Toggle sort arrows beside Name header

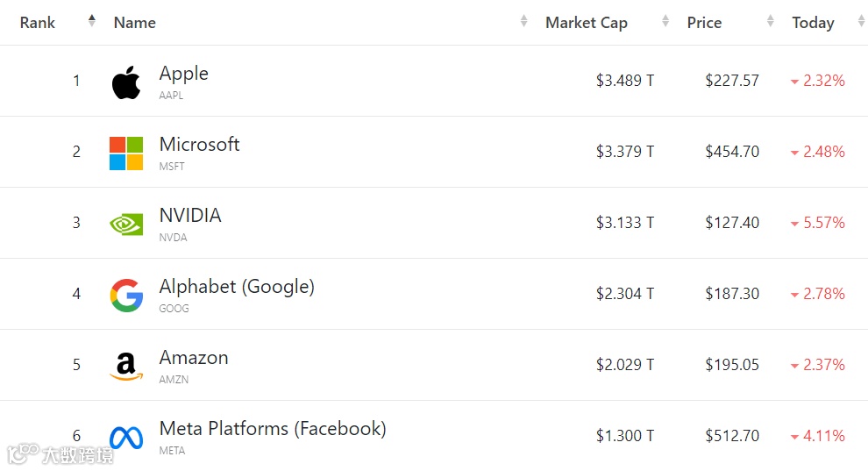524,21
